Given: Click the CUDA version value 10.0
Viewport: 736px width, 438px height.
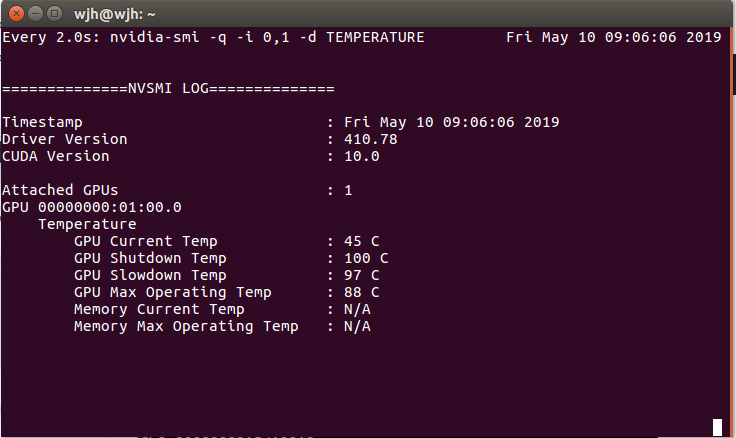Looking at the screenshot, I should click(x=362, y=156).
